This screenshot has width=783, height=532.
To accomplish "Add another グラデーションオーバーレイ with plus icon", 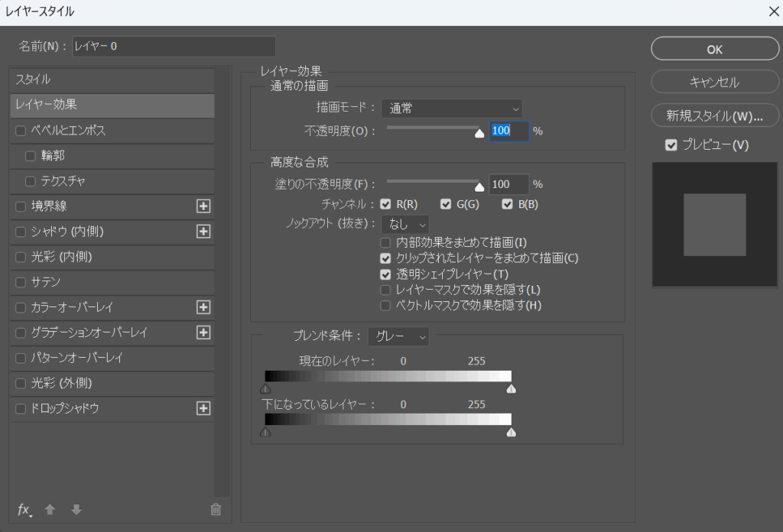I will (203, 332).
